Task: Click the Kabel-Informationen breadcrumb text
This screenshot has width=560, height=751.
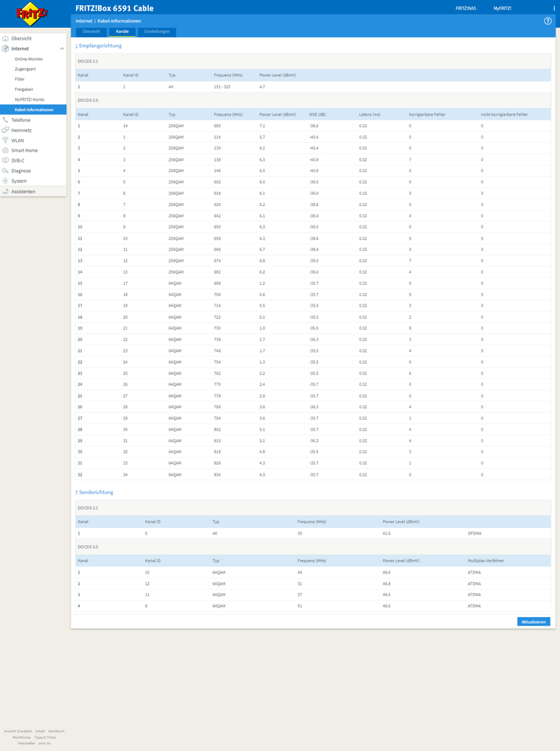Action: click(x=120, y=21)
